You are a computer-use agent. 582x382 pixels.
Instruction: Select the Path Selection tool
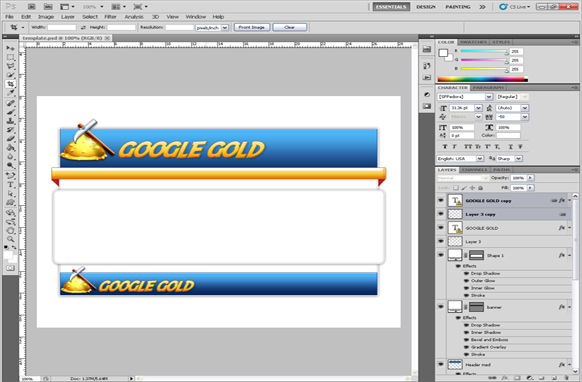(x=10, y=193)
